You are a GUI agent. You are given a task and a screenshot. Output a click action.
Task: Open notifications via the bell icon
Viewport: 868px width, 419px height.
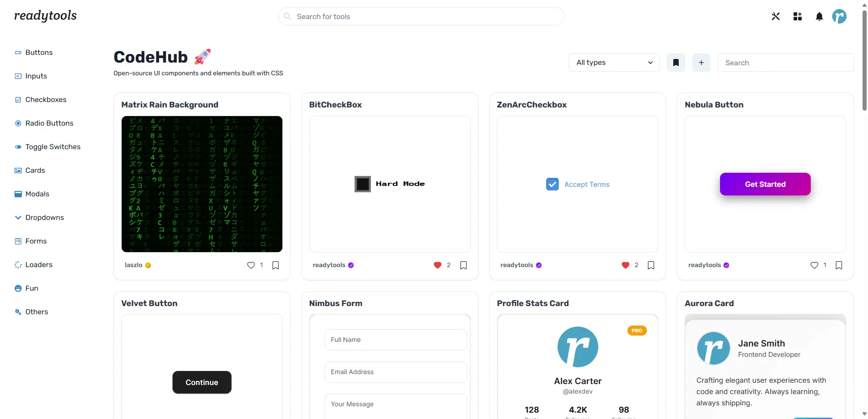[x=819, y=16]
